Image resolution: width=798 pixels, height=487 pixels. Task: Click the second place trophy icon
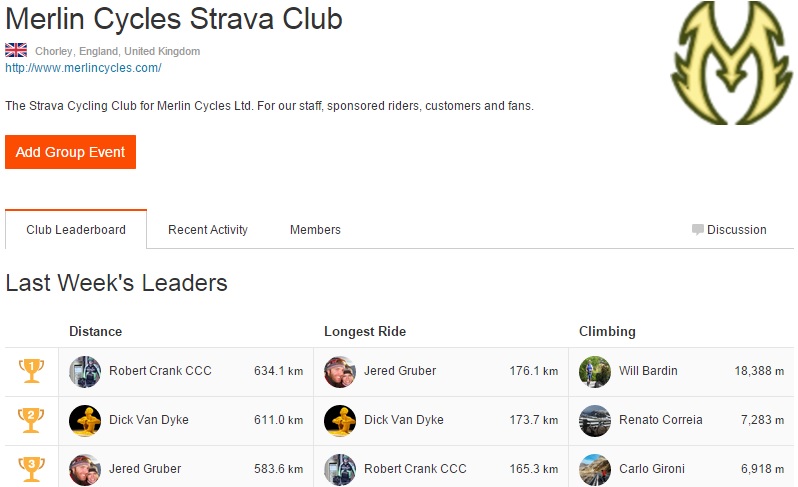pyautogui.click(x=31, y=420)
